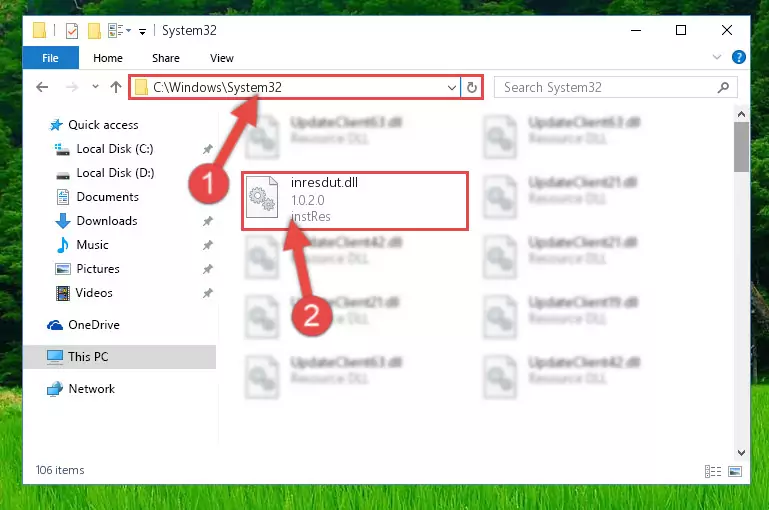Click the pin icon next to Local Disk (C:)
This screenshot has width=769, height=510.
(208, 149)
